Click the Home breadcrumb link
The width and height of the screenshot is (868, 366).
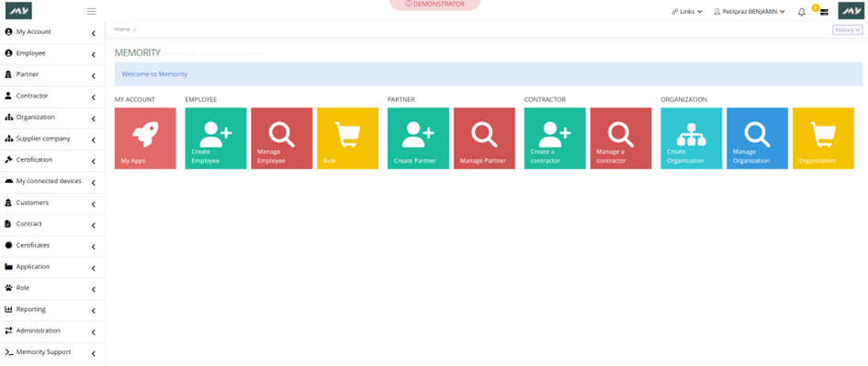click(122, 29)
